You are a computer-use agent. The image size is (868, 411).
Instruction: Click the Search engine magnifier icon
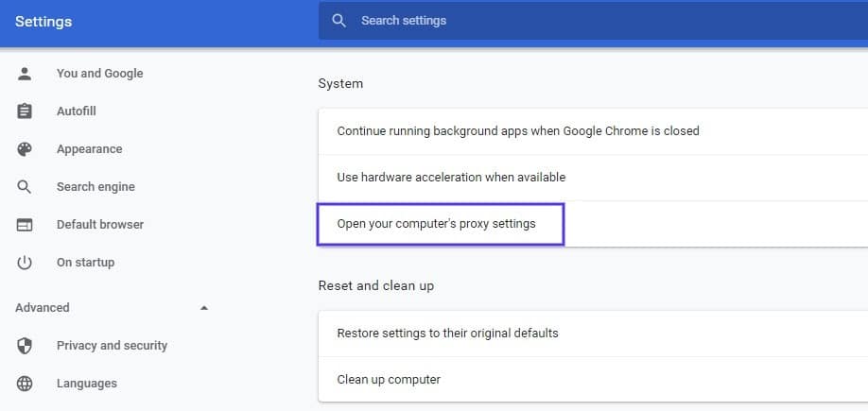click(25, 187)
